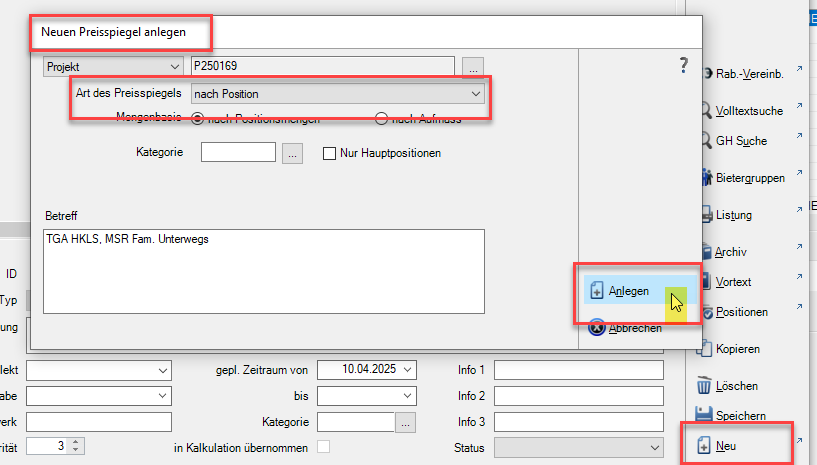
Task: Open Archiv in the side menu
Action: 730,252
